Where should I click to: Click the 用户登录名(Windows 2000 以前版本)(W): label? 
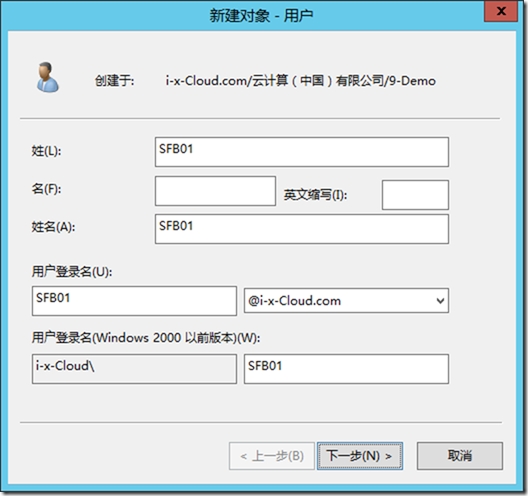146,337
